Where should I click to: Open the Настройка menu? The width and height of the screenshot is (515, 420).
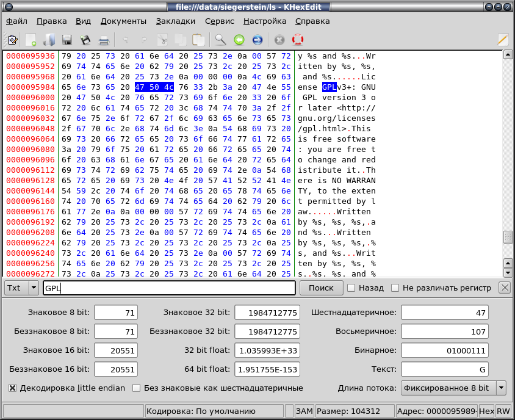click(265, 21)
